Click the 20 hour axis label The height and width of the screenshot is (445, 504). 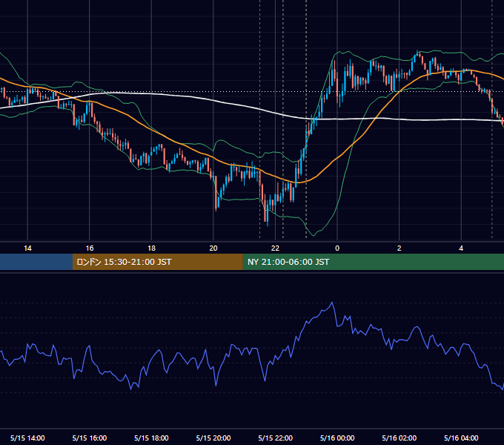pyautogui.click(x=213, y=248)
